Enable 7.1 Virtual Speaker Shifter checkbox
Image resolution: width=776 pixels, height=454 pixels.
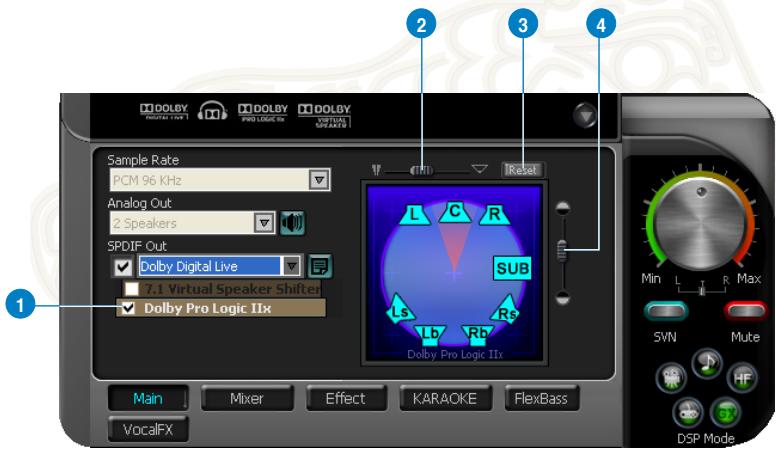pos(132,289)
